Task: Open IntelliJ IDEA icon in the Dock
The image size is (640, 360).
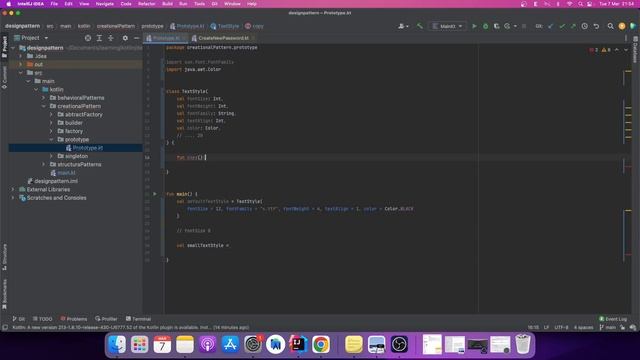Action: (x=298, y=344)
